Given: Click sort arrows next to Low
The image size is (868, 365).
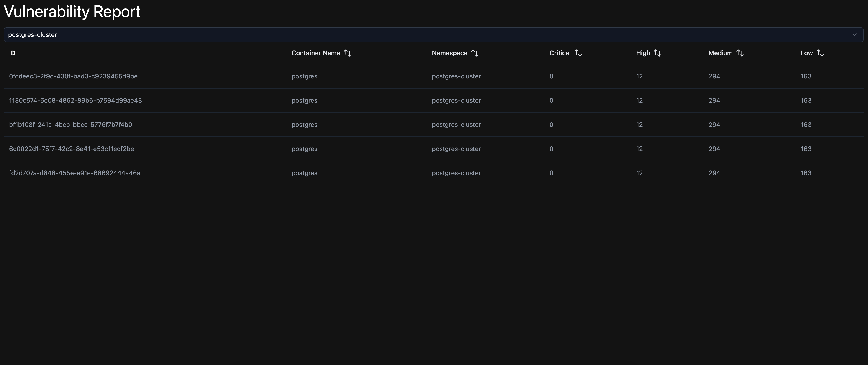Looking at the screenshot, I should (820, 53).
